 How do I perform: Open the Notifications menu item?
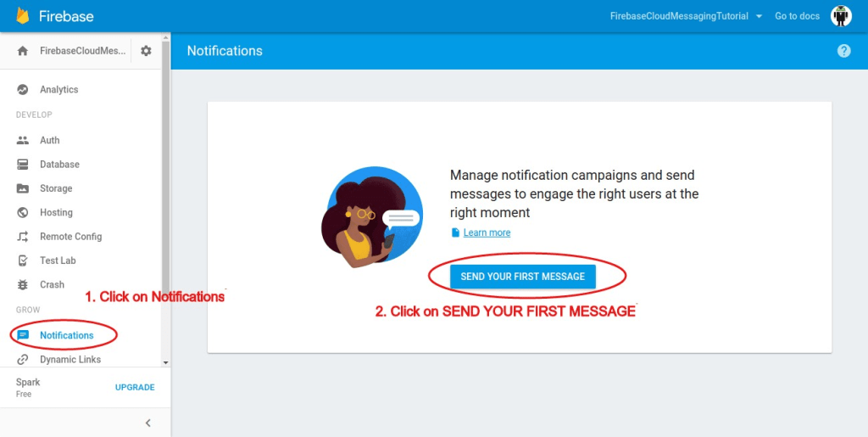[66, 335]
